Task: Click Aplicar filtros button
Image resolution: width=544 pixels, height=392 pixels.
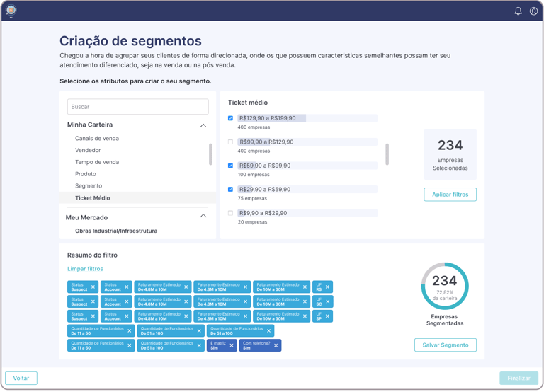Action: coord(450,195)
